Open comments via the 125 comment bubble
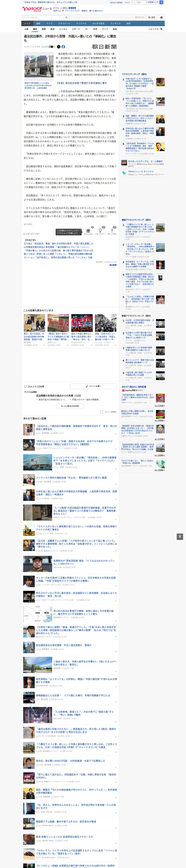Viewport: 186px width, 868px height. click(45, 47)
